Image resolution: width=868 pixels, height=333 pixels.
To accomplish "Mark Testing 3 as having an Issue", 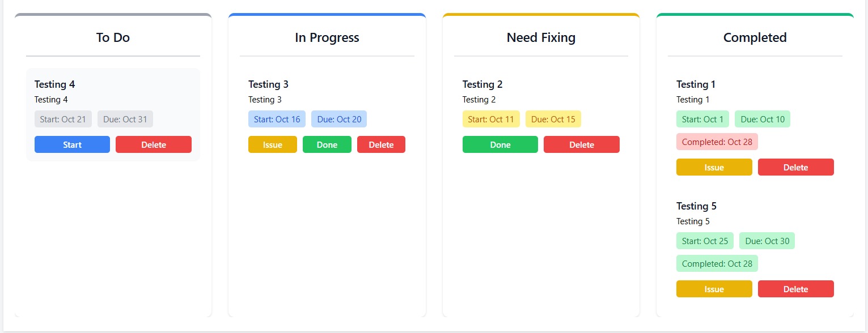I will 272,144.
